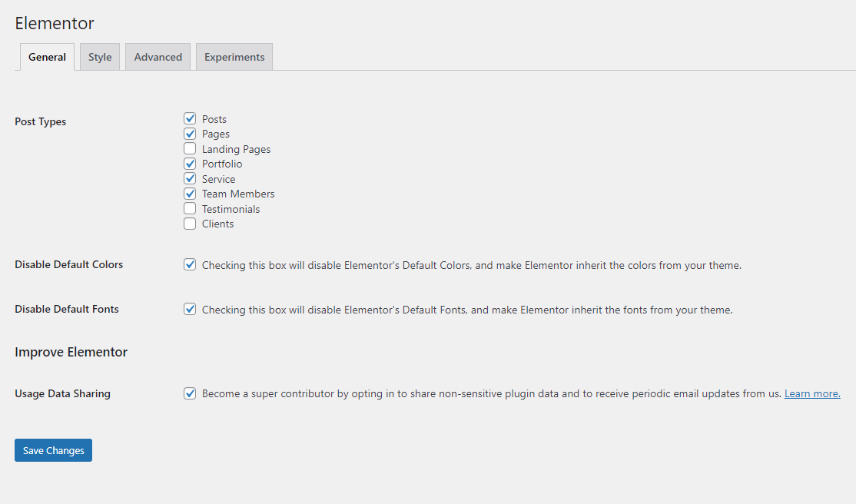This screenshot has width=856, height=504.
Task: Enable the Testimonials post type
Action: click(x=190, y=208)
